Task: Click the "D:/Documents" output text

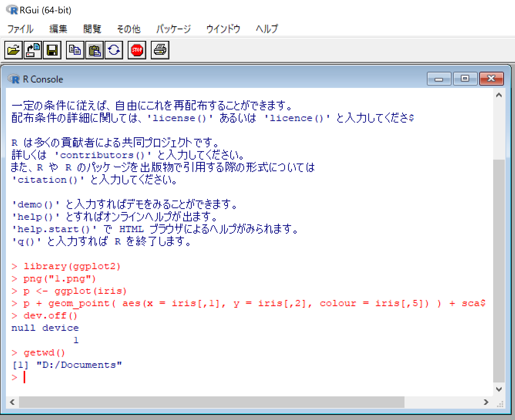Action: point(79,365)
